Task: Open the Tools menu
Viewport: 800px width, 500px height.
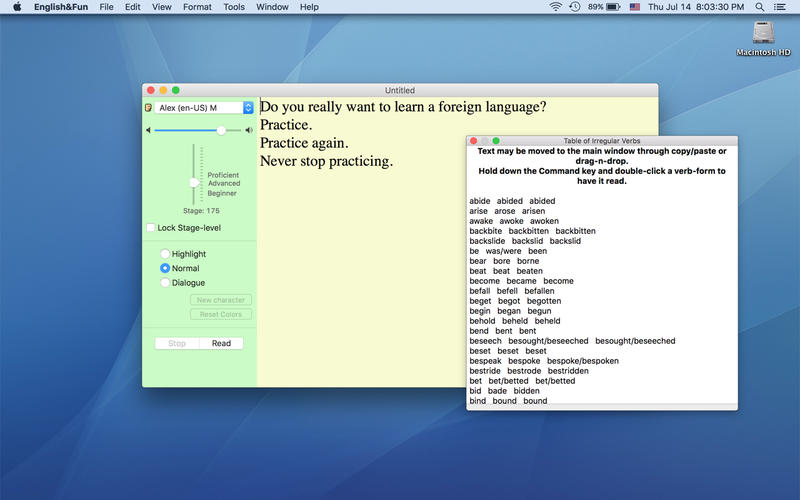Action: pyautogui.click(x=234, y=7)
